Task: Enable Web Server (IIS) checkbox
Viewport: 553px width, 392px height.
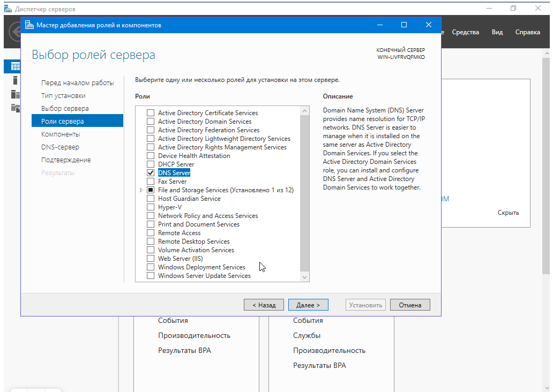Action: [151, 259]
